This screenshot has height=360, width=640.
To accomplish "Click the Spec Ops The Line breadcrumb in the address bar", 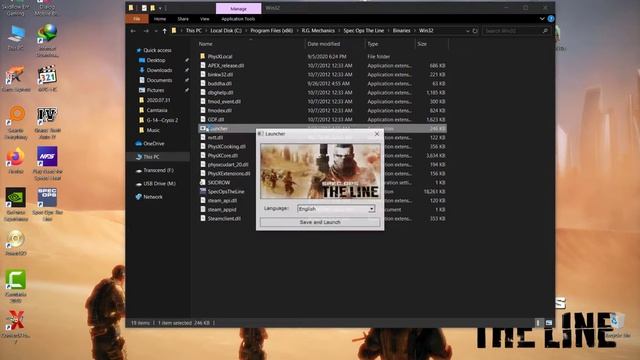I will pos(363,31).
